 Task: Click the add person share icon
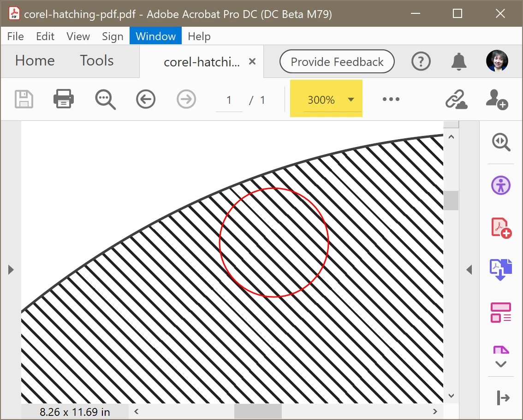[x=497, y=99]
